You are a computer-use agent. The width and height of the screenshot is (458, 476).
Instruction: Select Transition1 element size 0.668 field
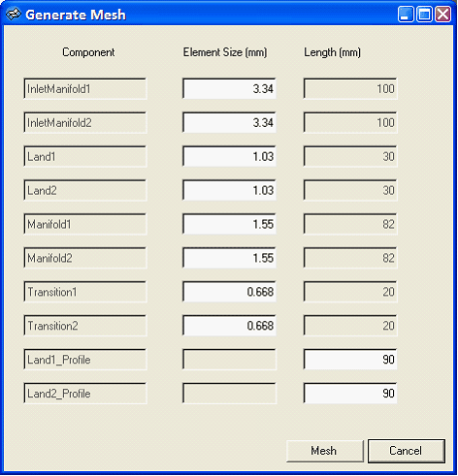point(229,292)
